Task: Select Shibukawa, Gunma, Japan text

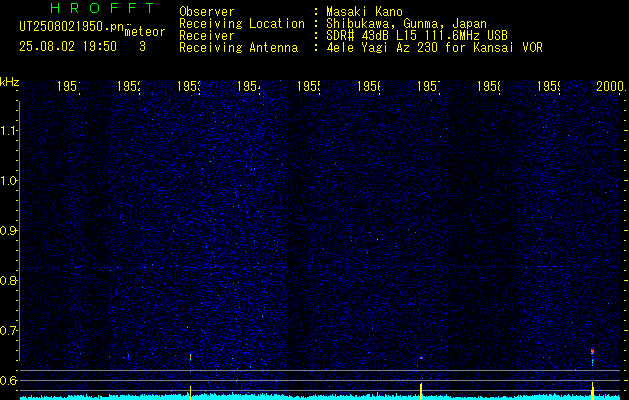Action: [406, 24]
